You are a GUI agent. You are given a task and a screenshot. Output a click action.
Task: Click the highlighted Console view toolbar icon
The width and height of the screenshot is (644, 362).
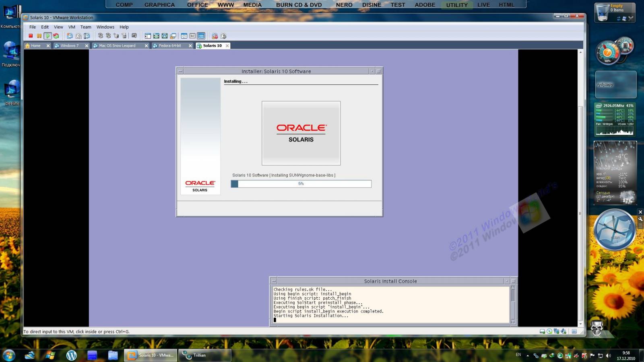tap(201, 36)
